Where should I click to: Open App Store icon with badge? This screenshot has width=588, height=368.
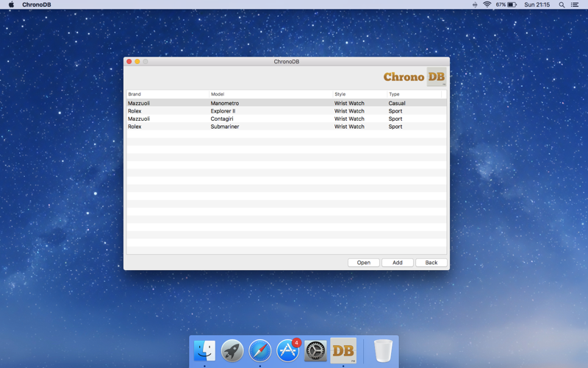coord(288,351)
